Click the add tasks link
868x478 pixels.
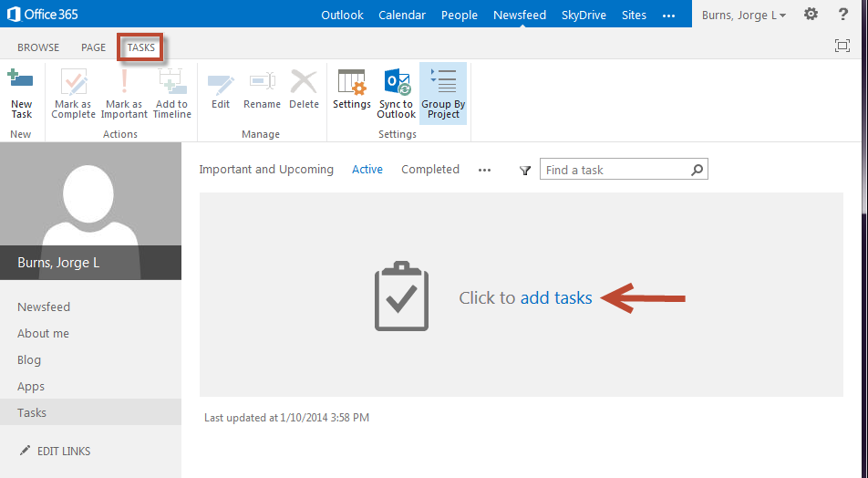pos(556,298)
